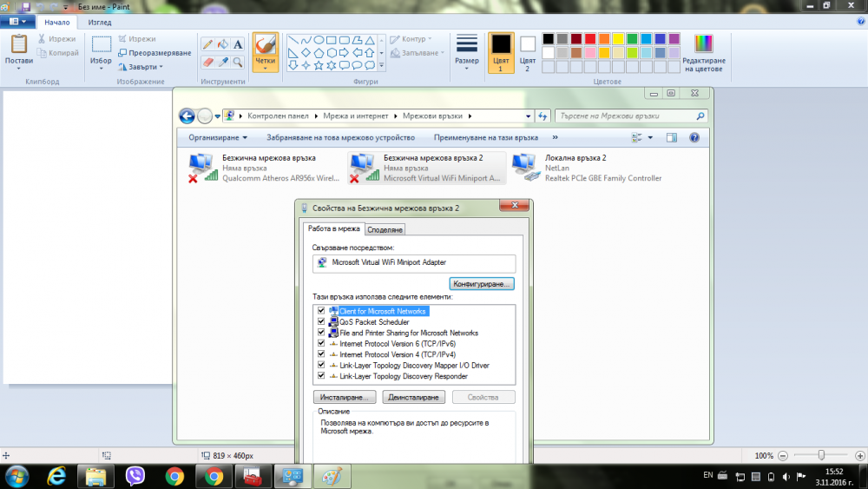Click the Windows Start button

pos(16,476)
